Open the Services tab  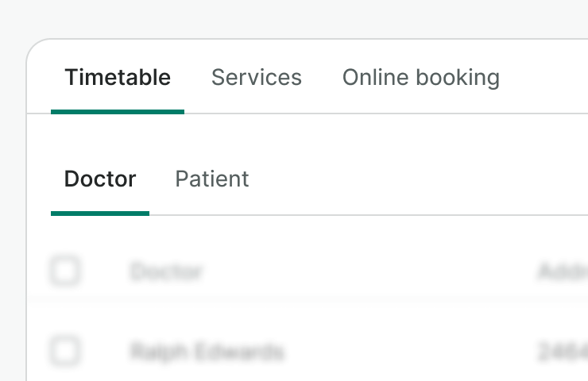pos(257,78)
